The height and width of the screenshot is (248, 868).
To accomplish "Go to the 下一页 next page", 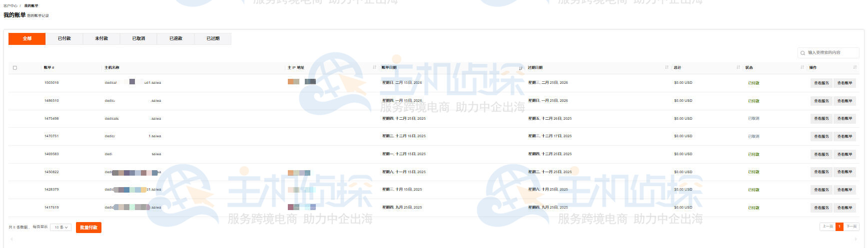I will (x=852, y=227).
